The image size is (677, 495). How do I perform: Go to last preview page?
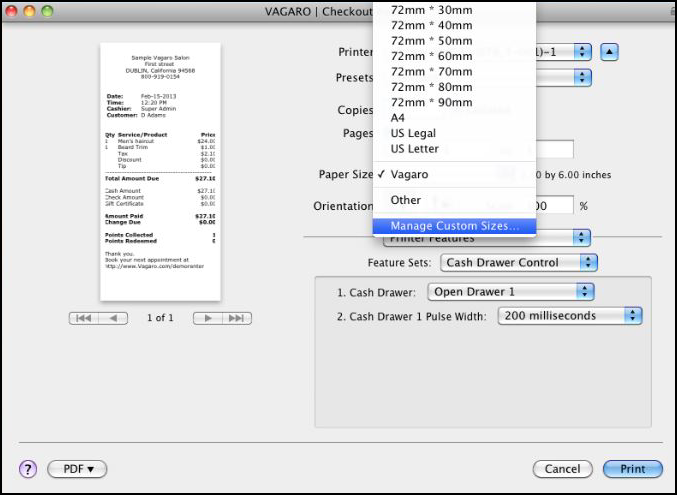click(x=237, y=318)
